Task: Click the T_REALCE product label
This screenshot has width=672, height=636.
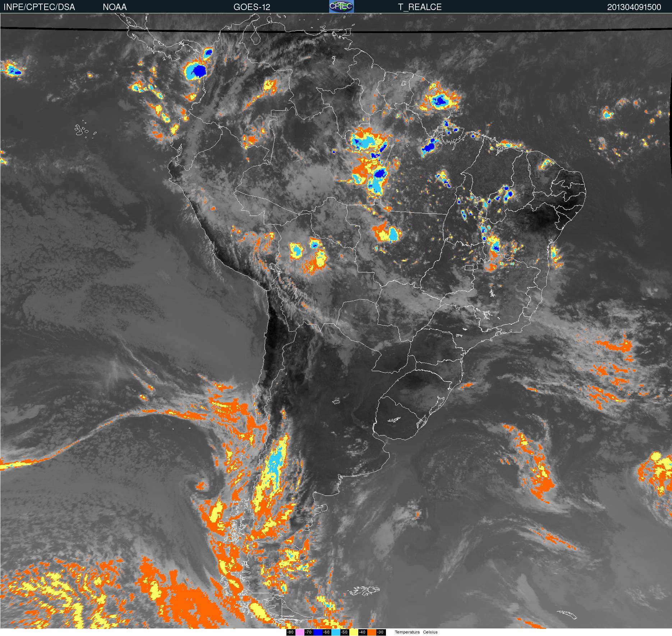Action: click(x=420, y=7)
